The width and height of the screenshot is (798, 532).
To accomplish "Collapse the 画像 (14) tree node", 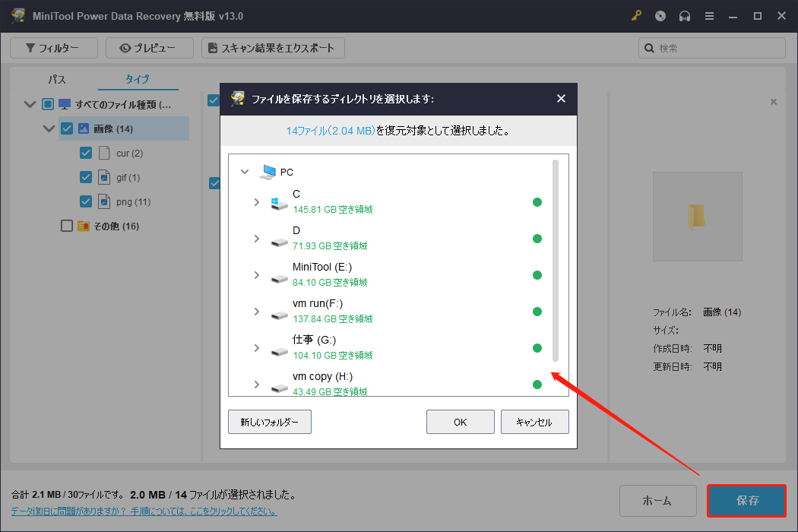I will click(49, 128).
